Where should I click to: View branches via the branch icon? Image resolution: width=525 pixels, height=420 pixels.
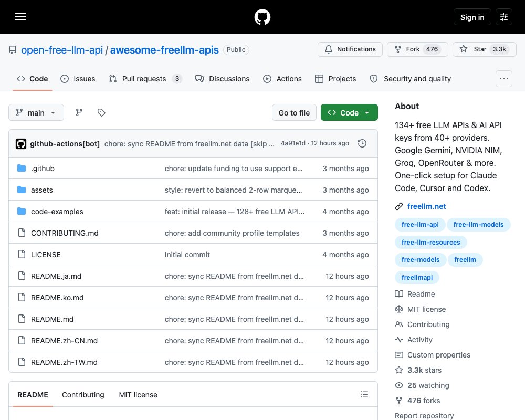point(79,112)
